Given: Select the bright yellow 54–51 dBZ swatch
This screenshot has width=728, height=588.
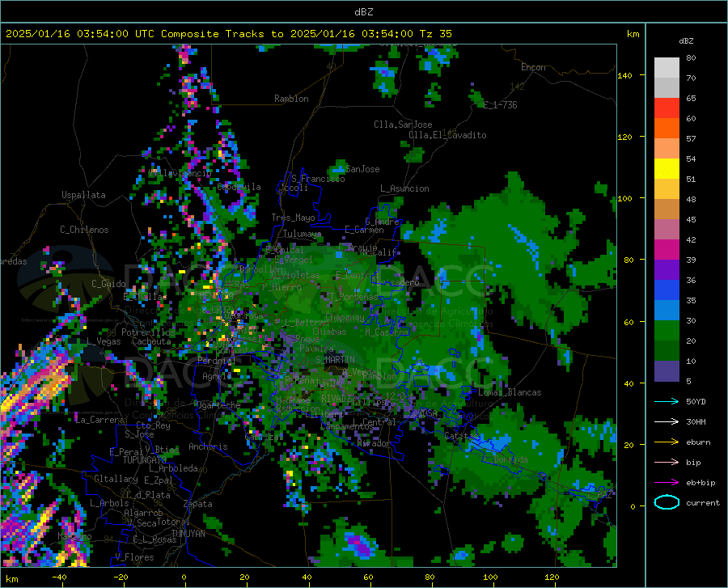Looking at the screenshot, I should (667, 169).
